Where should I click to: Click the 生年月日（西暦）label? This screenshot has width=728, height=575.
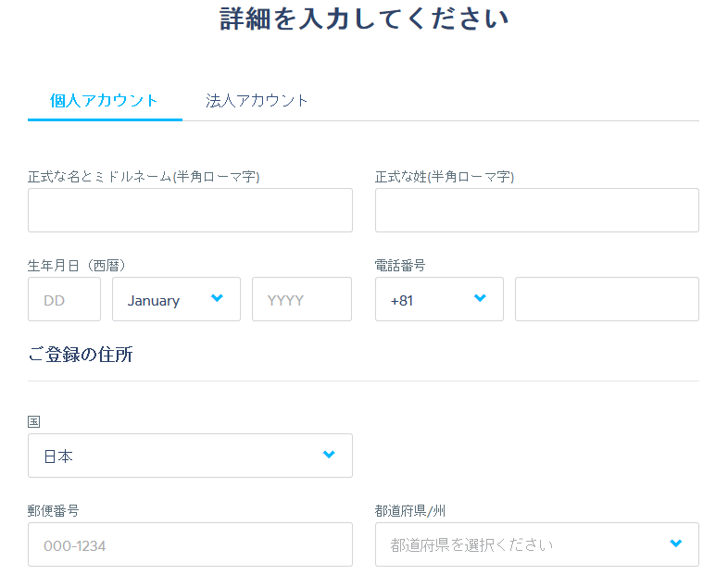tap(77, 266)
